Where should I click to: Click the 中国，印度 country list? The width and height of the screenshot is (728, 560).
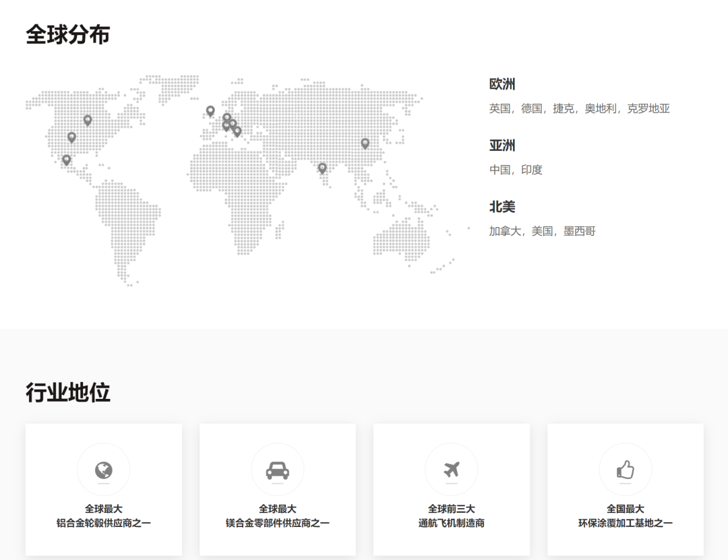pyautogui.click(x=516, y=170)
